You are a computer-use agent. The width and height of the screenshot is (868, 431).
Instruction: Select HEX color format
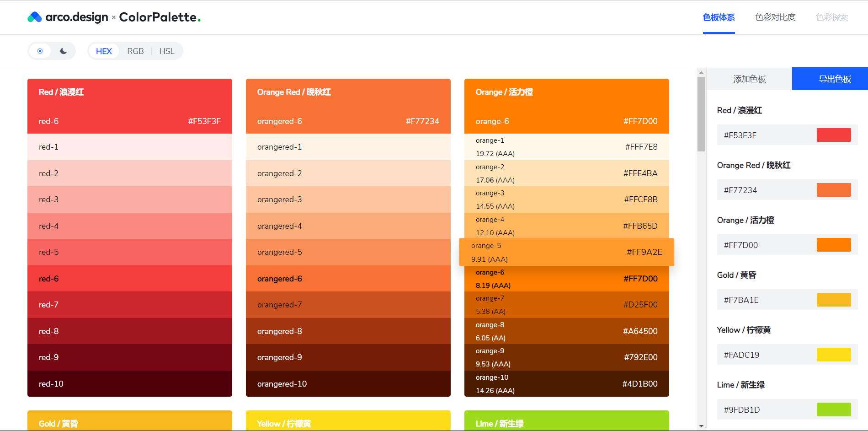(104, 51)
